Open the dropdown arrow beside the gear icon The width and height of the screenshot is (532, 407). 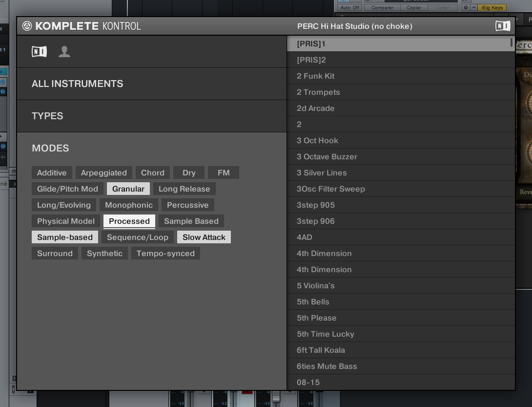coord(474,7)
